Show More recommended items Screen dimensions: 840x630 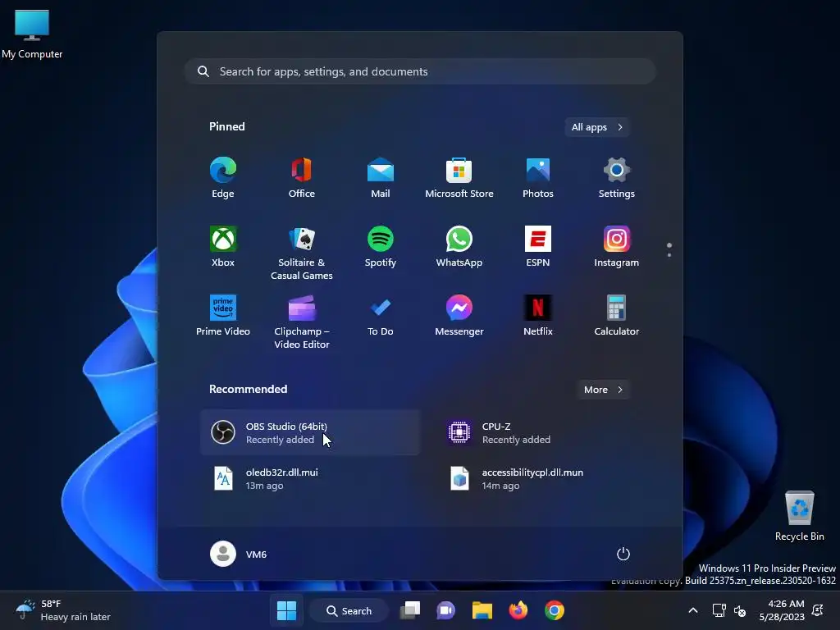pyautogui.click(x=603, y=390)
